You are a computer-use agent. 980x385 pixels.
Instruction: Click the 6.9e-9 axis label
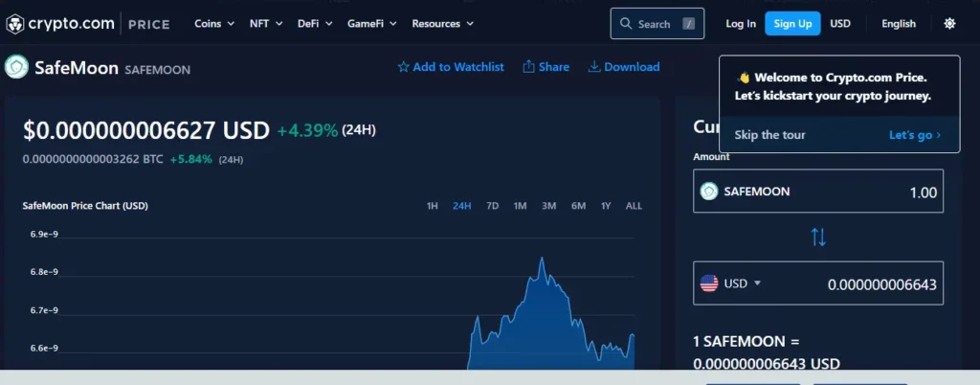tap(44, 234)
